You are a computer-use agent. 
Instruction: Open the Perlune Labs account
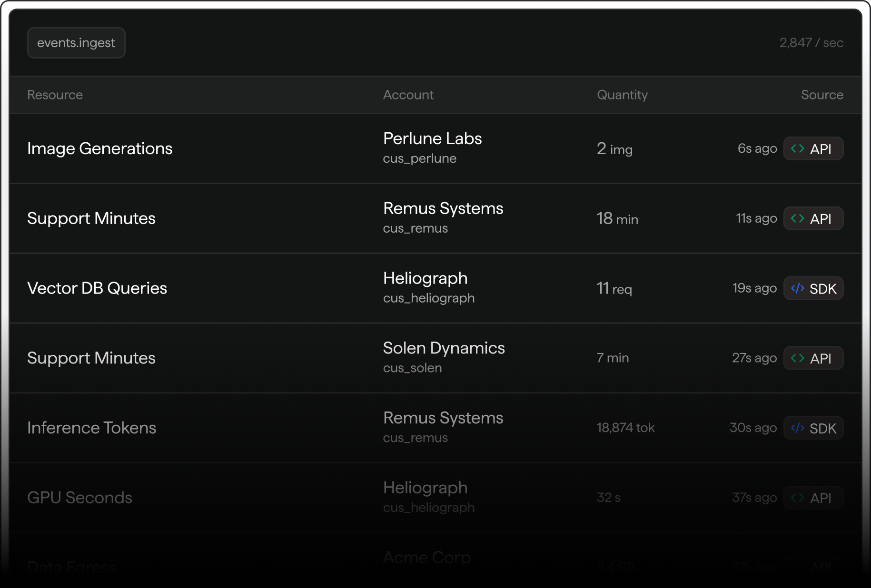click(432, 138)
